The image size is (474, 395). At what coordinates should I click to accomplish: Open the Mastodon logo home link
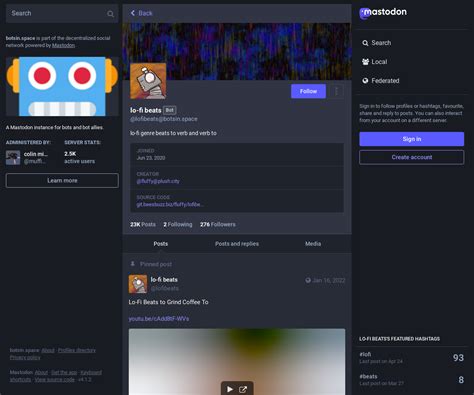383,13
